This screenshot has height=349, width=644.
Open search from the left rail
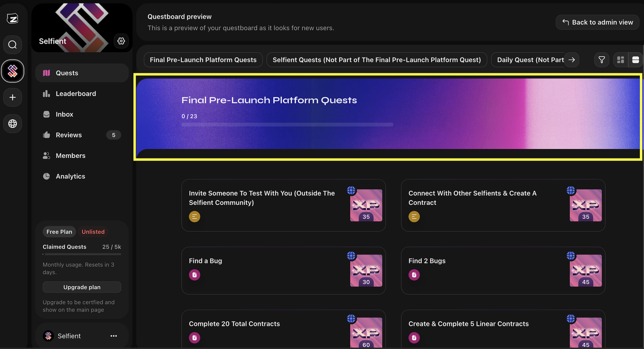click(12, 45)
